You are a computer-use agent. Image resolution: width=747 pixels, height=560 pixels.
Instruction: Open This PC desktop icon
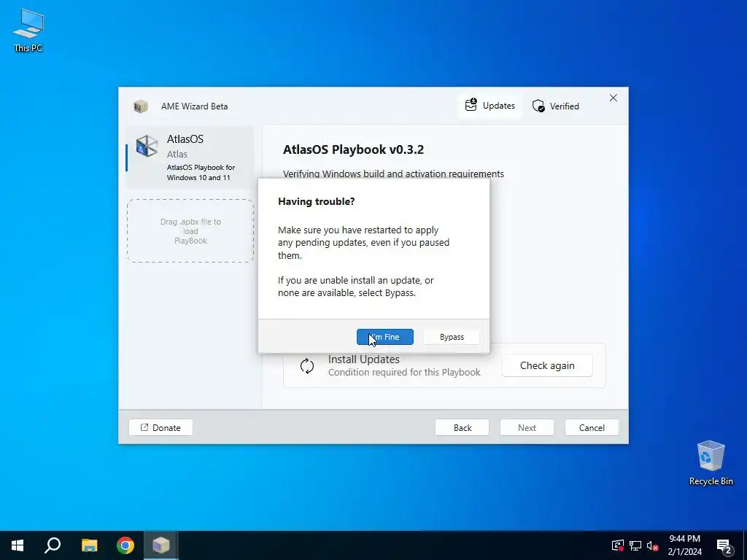(x=28, y=31)
